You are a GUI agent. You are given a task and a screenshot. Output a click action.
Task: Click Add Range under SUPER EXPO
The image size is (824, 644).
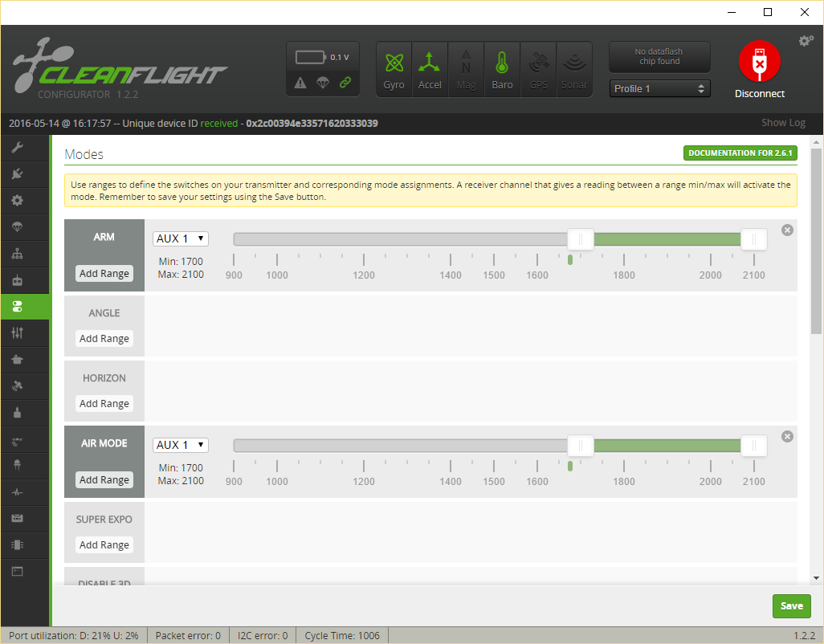point(104,544)
